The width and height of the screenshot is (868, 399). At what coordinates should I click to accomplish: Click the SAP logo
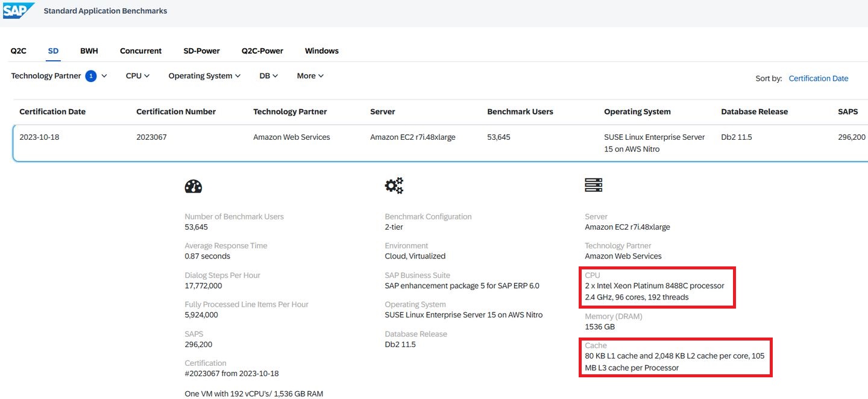click(x=18, y=10)
